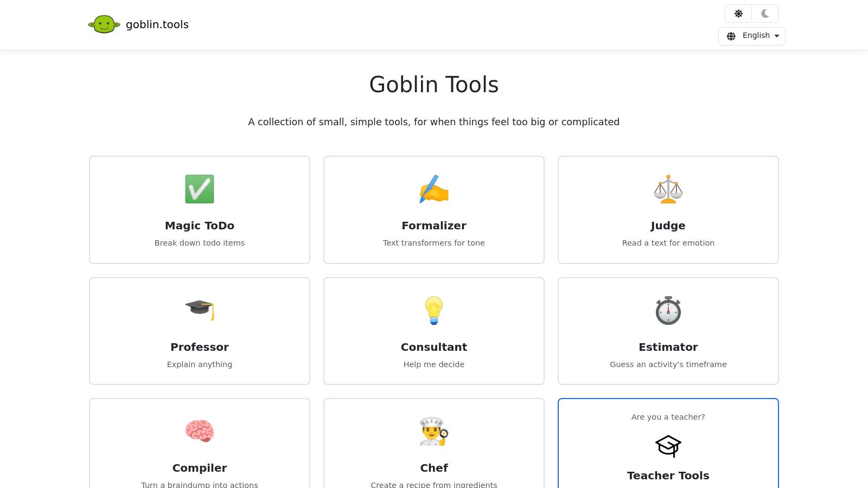This screenshot has height=488, width=868.
Task: Open the Formalizer tool
Action: coord(434,210)
